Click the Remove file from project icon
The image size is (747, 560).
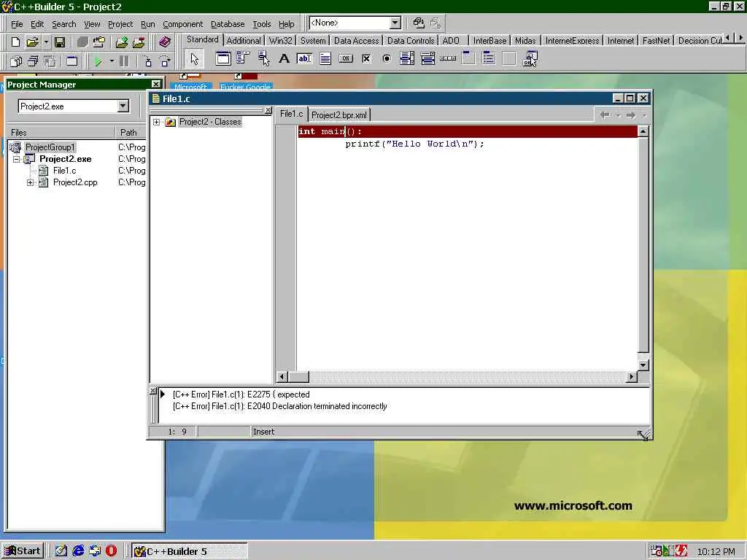pos(139,42)
